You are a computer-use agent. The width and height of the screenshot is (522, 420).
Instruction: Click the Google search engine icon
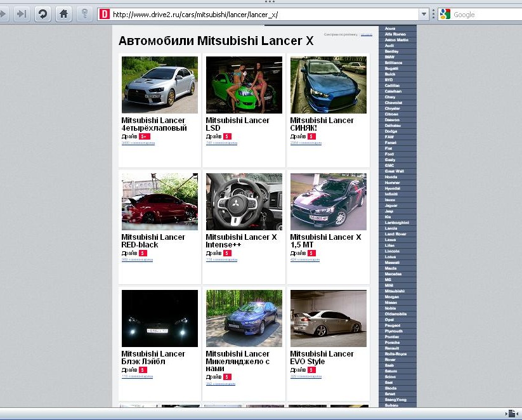(x=445, y=15)
